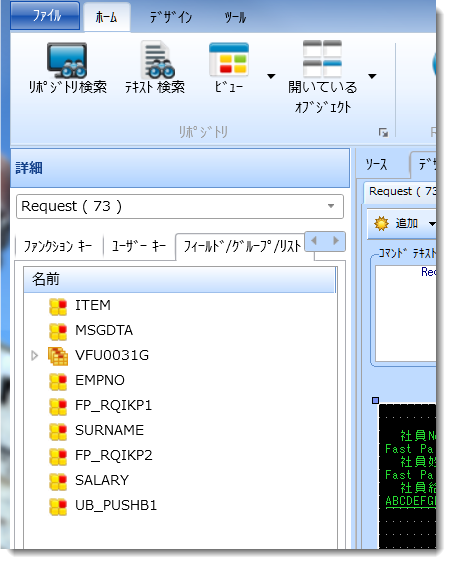Open 開いているオブジェクト windows icon

click(322, 59)
